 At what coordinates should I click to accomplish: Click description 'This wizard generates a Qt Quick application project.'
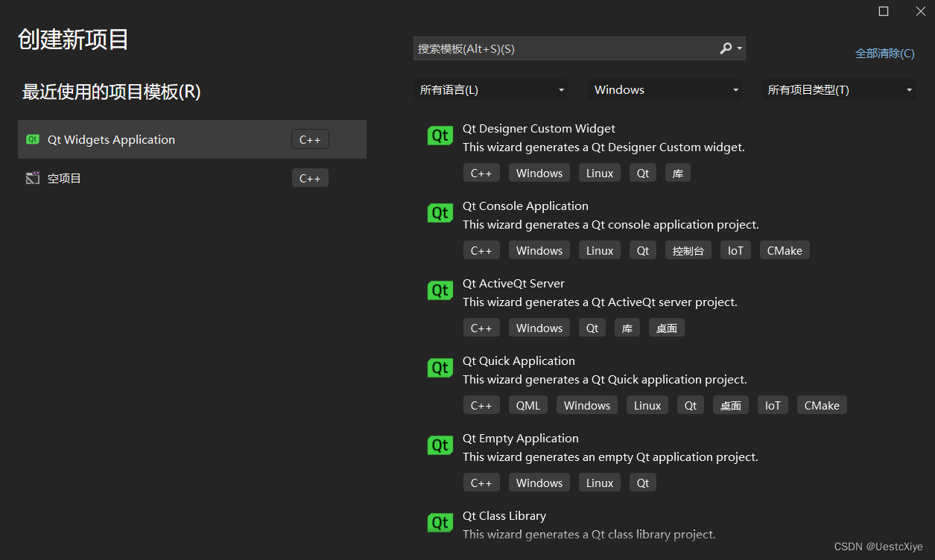(605, 380)
